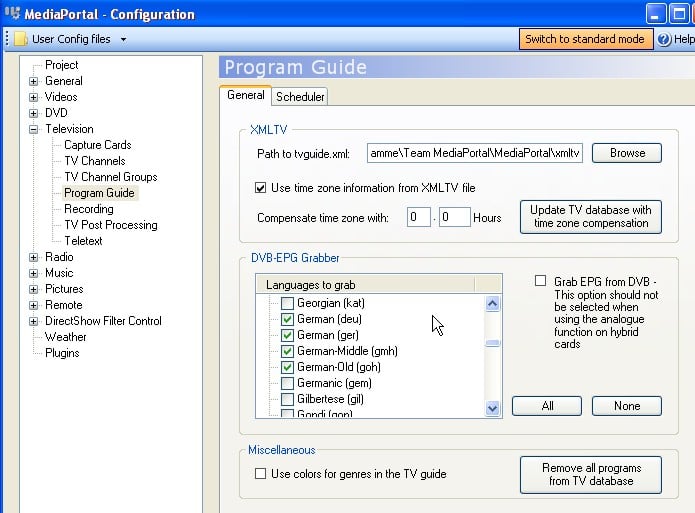
Task: Click the User Config files folder icon
Action: 20,39
